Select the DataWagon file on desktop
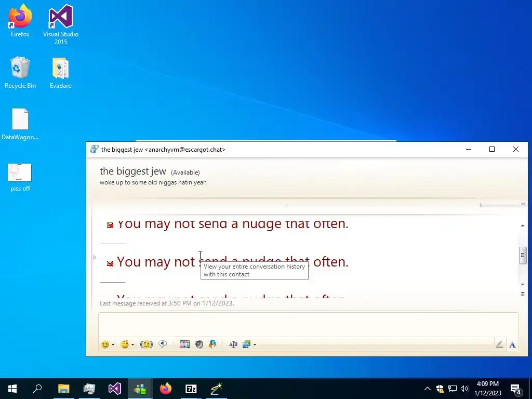Viewport: 532px width, 399px height. (x=20, y=124)
